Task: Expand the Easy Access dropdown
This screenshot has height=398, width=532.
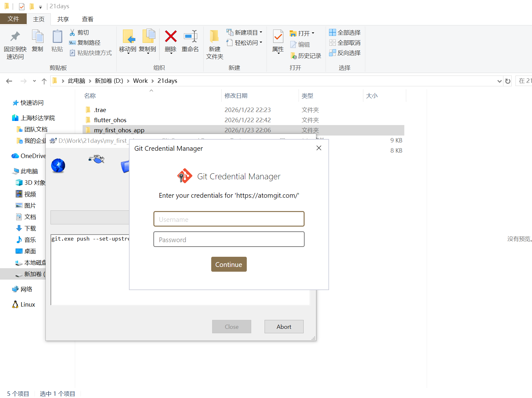Action: coord(261,43)
